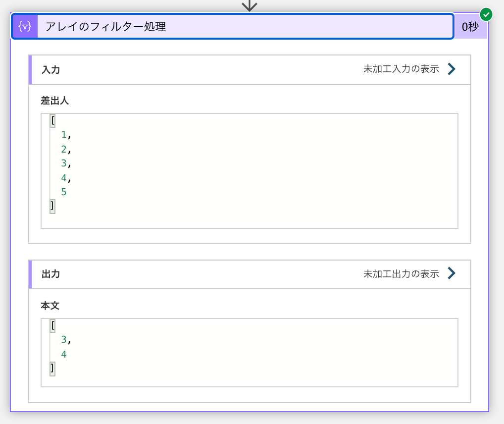Image resolution: width=504 pixels, height=424 pixels.
Task: Click the opening bracket in 本文 box
Action: (52, 326)
